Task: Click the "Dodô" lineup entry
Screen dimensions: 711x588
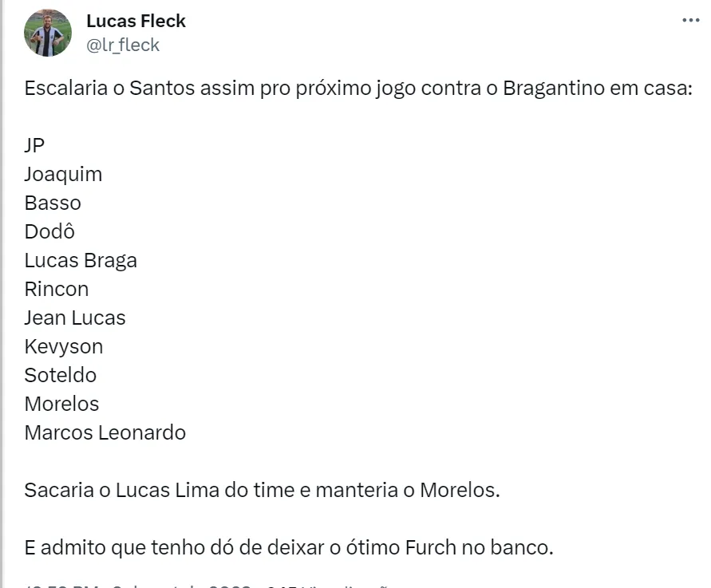Action: coord(49,231)
